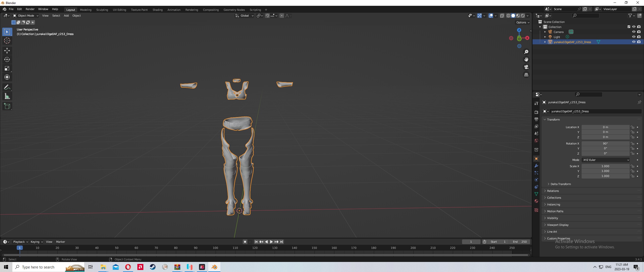Click the Play animation button

tap(271, 242)
